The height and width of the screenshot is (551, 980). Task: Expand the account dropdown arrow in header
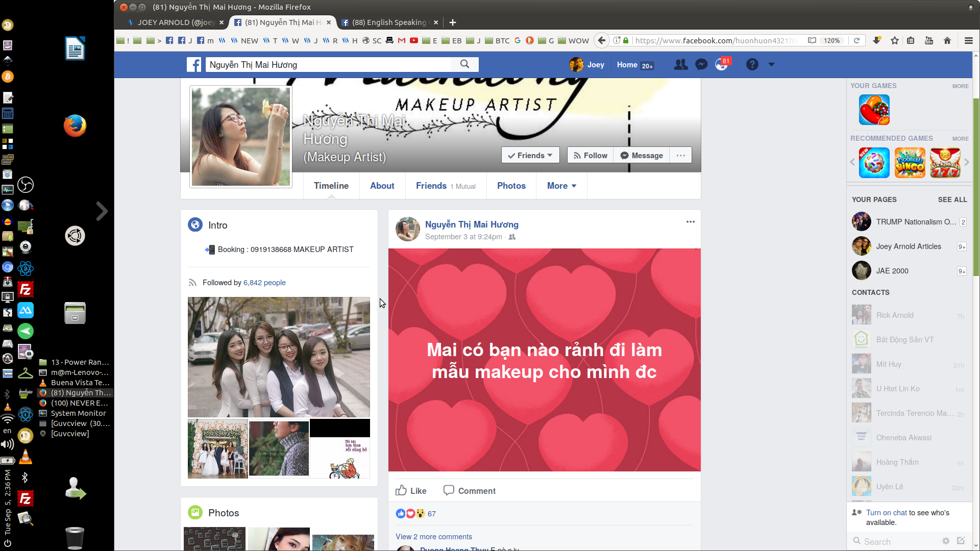pyautogui.click(x=771, y=65)
